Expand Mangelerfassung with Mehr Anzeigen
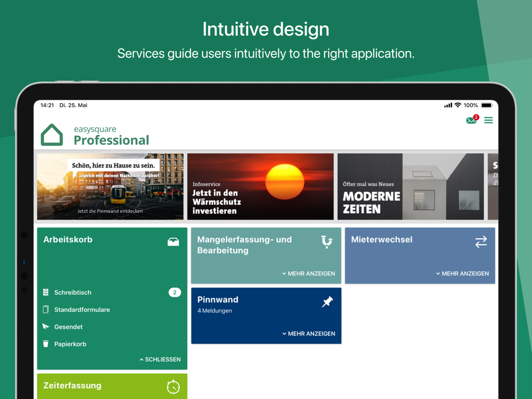Viewport: 532px width, 399px height. (309, 273)
